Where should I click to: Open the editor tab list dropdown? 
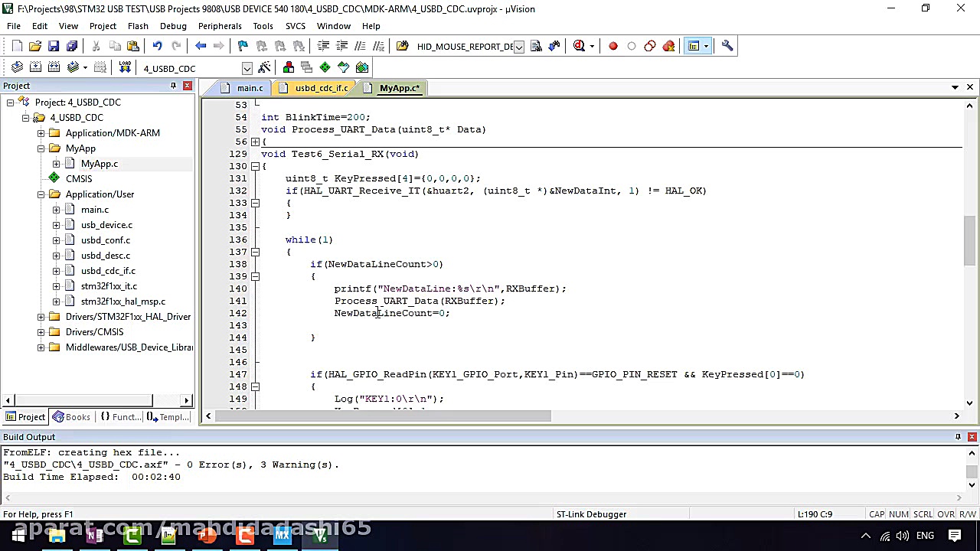click(x=955, y=87)
